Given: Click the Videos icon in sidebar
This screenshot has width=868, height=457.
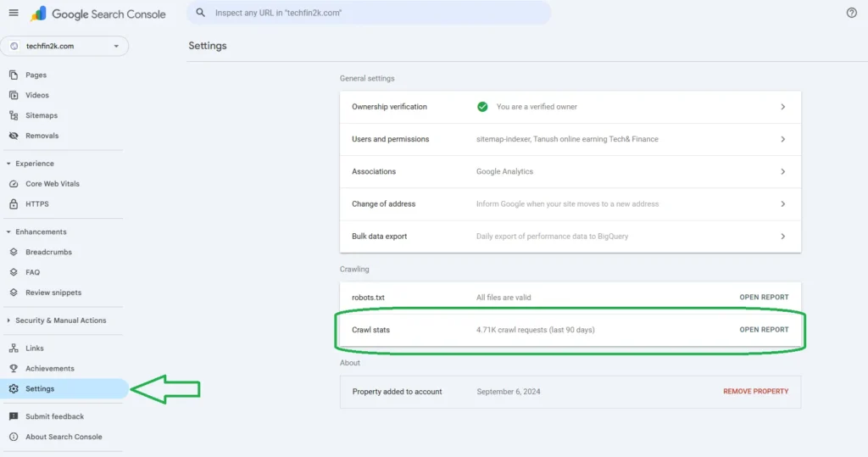Looking at the screenshot, I should [14, 95].
